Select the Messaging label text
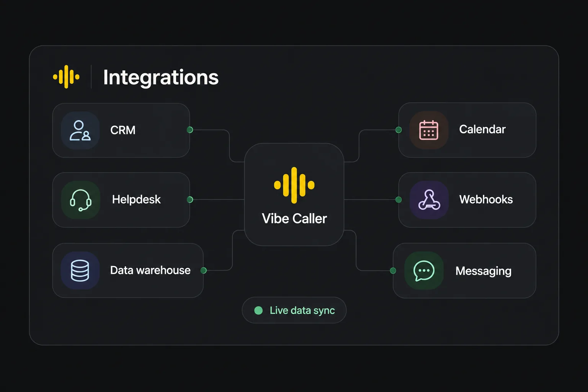 point(483,271)
